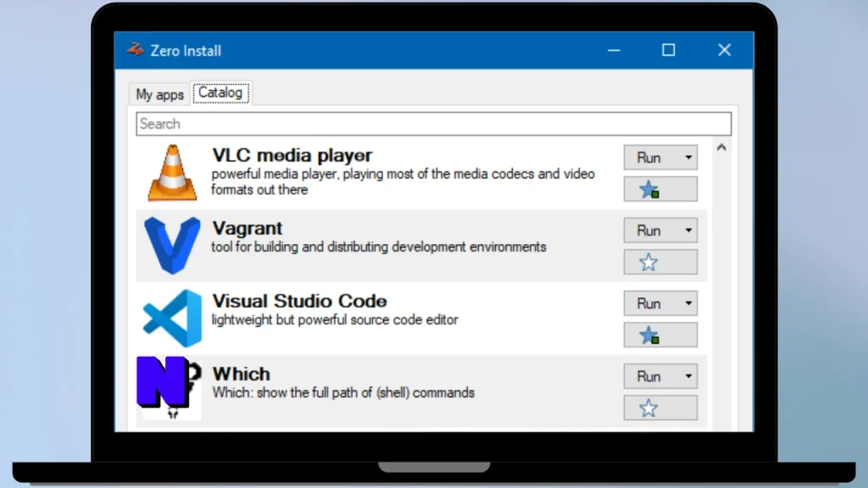This screenshot has height=488, width=868.
Task: Add Vagrant to My apps with its star button
Action: pos(660,263)
